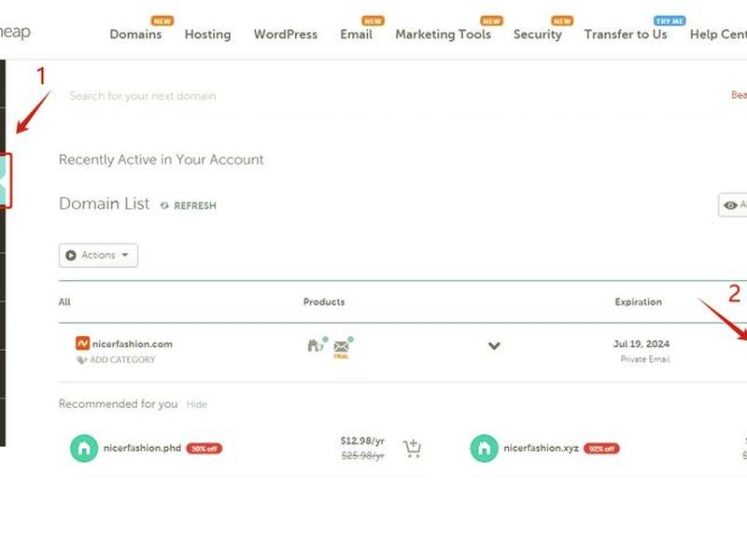The image size is (747, 560).
Task: Click the house icon for nicerfashion.phd
Action: (84, 448)
